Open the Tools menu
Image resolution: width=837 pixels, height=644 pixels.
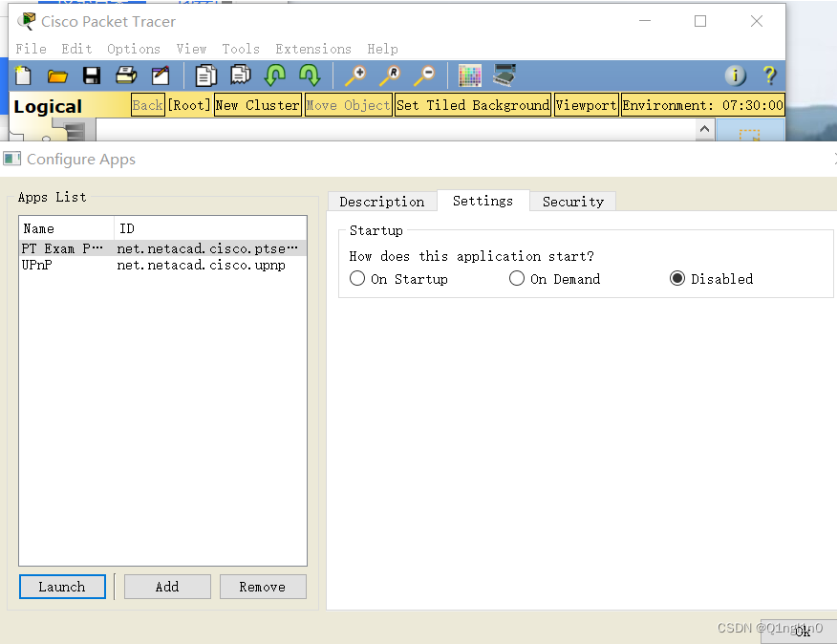241,49
